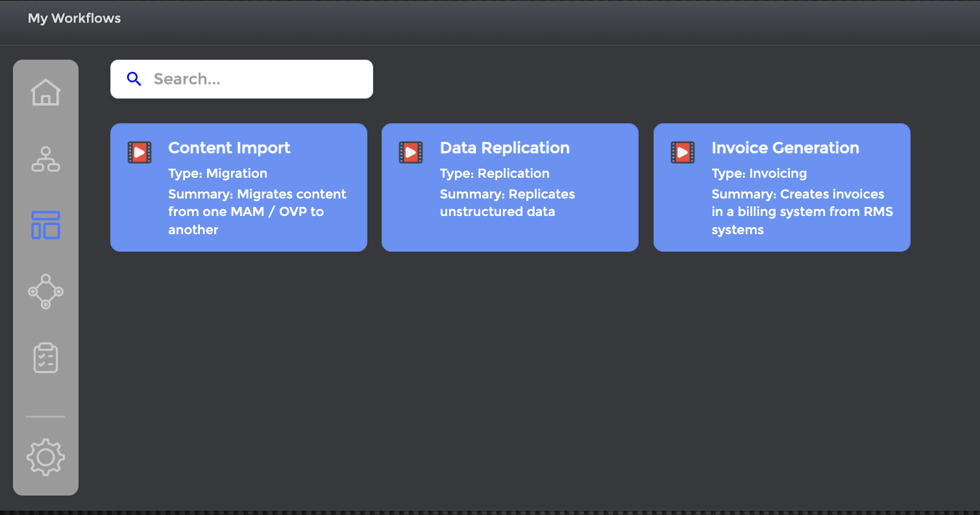Open the Data Replication workflow title
The height and width of the screenshot is (515, 980).
tap(504, 148)
